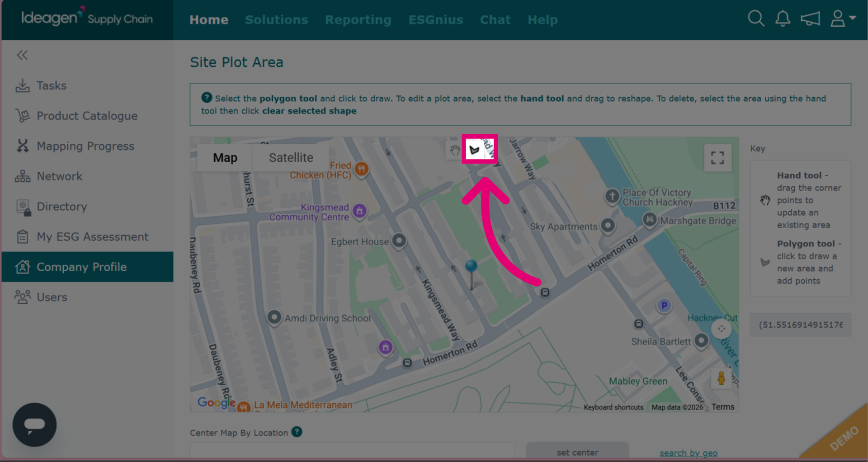The image size is (868, 462).
Task: Switch map to Map view
Action: [225, 158]
